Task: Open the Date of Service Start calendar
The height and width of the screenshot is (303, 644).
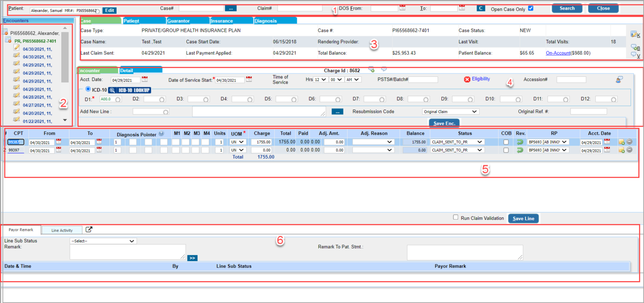Action: 249,79
